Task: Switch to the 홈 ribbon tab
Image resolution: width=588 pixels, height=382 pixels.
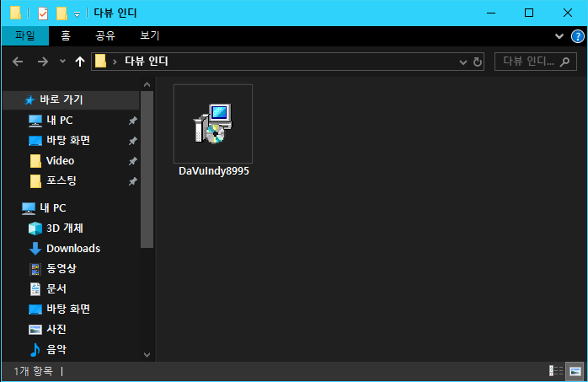Action: (66, 35)
